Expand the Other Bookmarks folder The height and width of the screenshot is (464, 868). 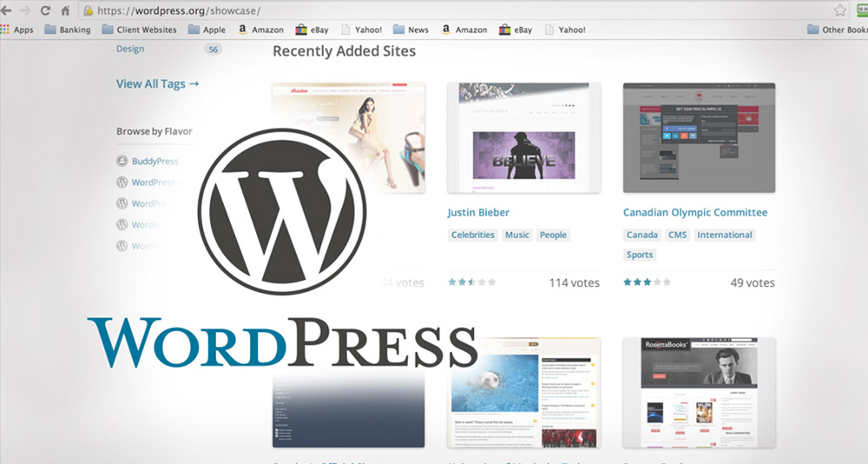tap(837, 30)
